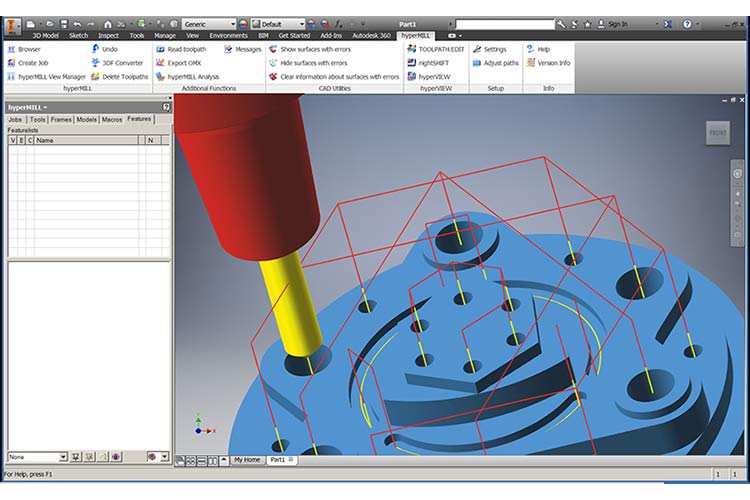750x500 pixels.
Task: Clear information about surfaces with errors
Action: point(334,77)
